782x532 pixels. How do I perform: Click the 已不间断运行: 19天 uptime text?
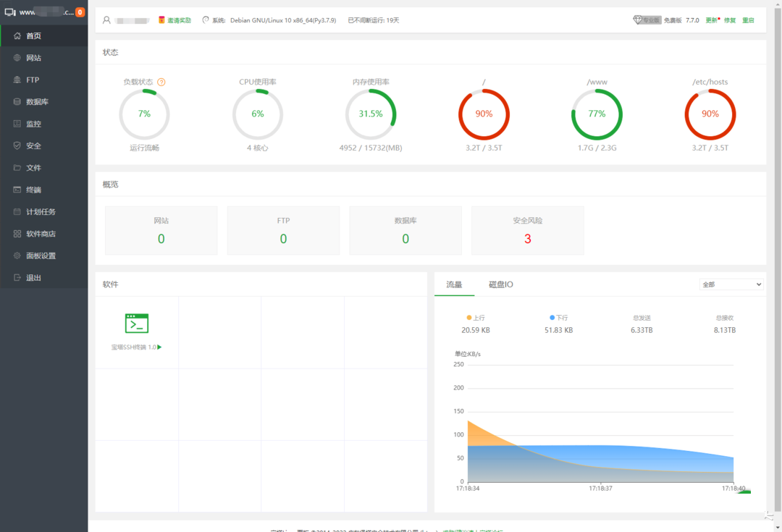[373, 20]
